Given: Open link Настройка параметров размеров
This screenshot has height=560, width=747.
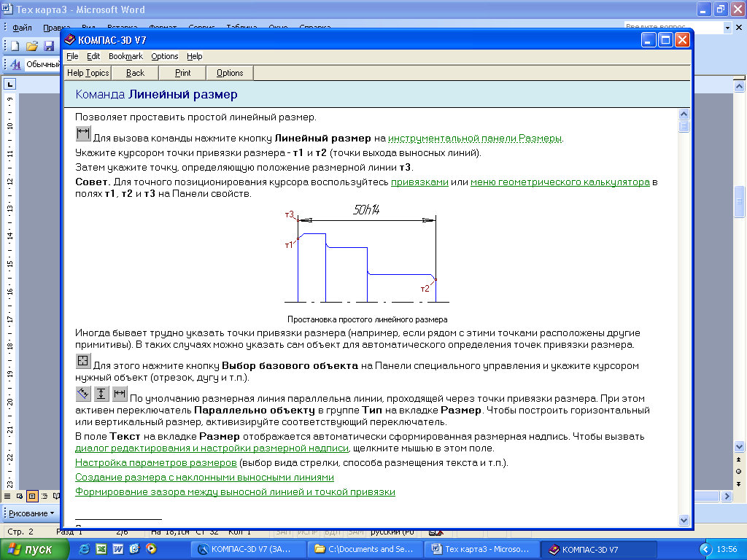Looking at the screenshot, I should tap(156, 463).
